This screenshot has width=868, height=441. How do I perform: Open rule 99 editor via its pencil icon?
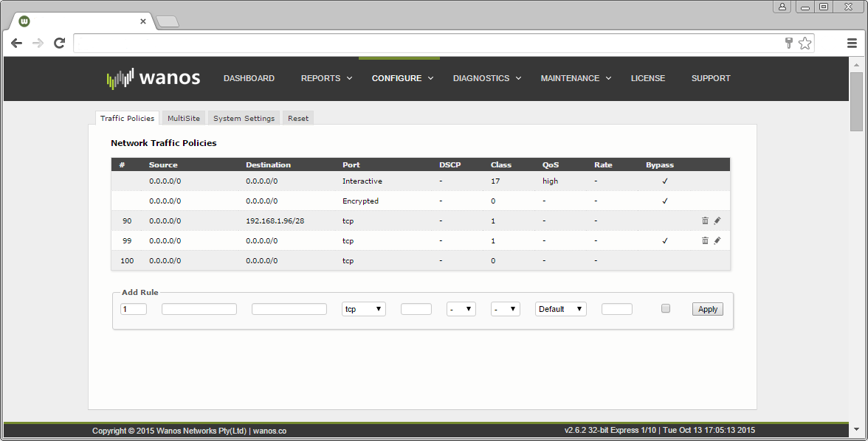(x=717, y=240)
